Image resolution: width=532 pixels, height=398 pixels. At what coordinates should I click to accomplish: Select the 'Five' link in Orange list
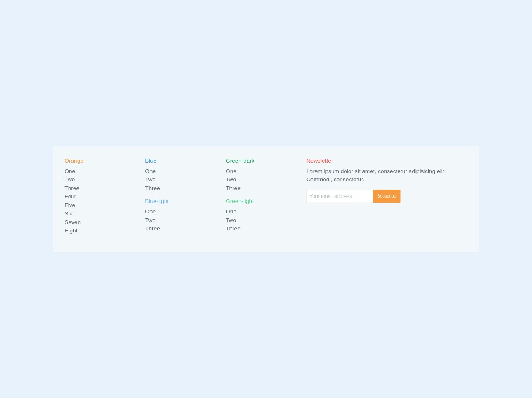pyautogui.click(x=70, y=205)
